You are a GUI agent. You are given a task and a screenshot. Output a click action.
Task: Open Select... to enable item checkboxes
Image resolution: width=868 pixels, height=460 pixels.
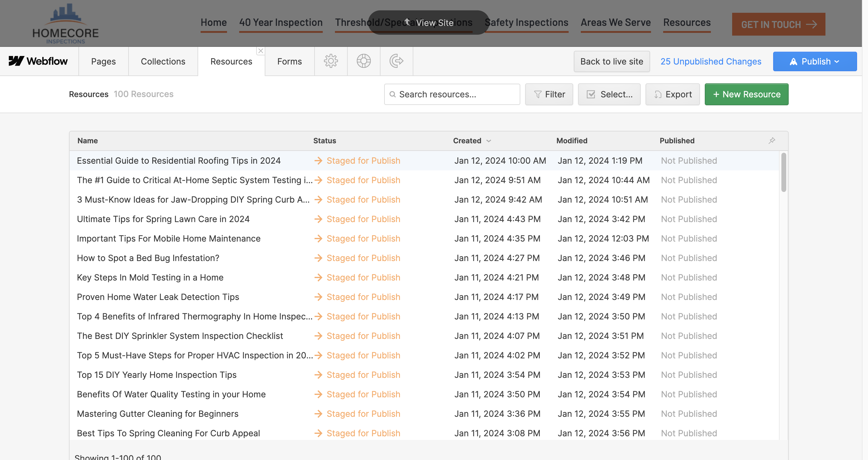tap(609, 94)
